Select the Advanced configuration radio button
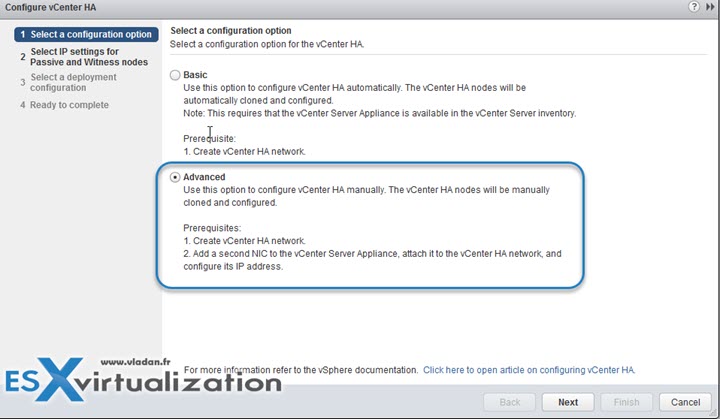Image resolution: width=720 pixels, height=419 pixels. [175, 177]
